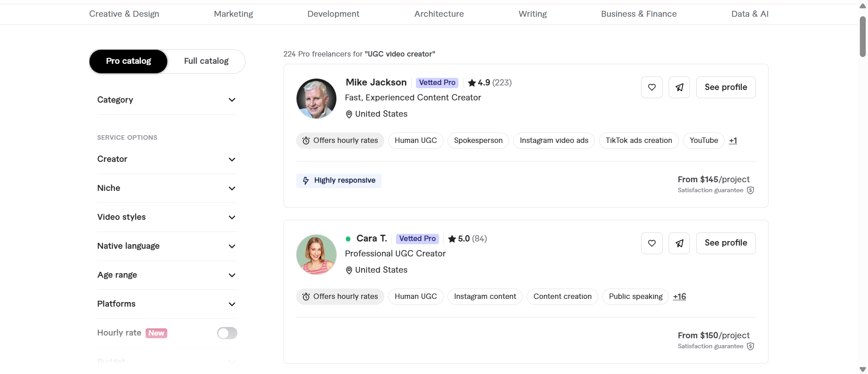The height and width of the screenshot is (374, 868).
Task: Click the star rating icon for Mike Jackson
Action: (x=472, y=83)
